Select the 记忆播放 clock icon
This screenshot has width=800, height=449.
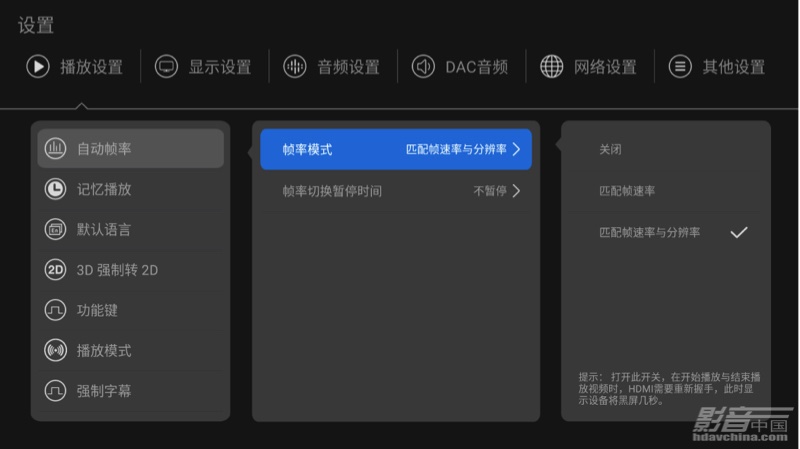tap(55, 189)
